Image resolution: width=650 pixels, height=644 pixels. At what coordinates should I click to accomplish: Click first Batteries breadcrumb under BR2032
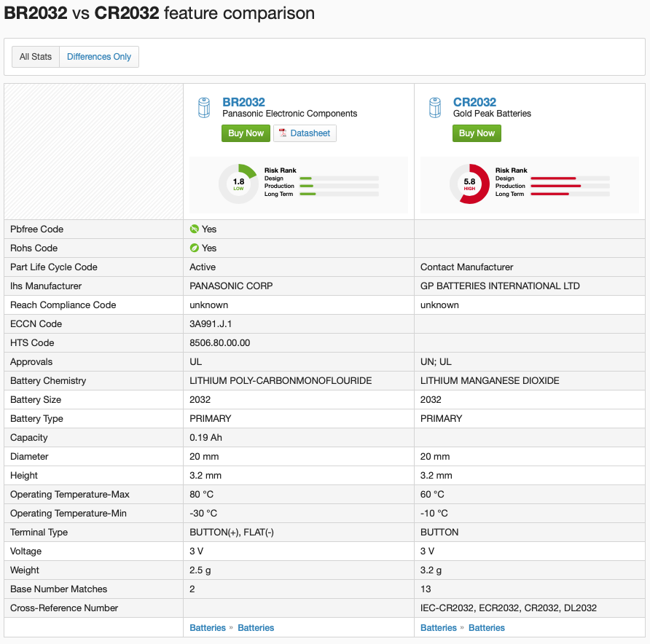pos(208,628)
